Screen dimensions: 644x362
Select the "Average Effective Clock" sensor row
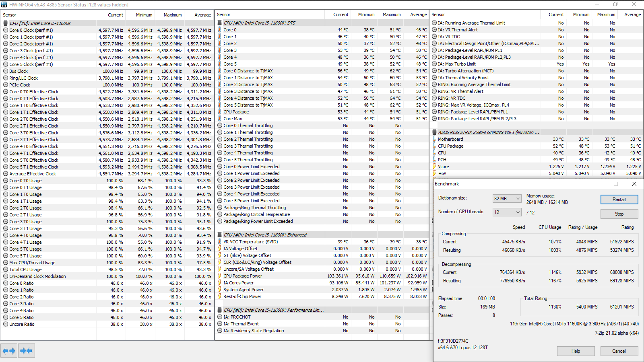(x=107, y=174)
